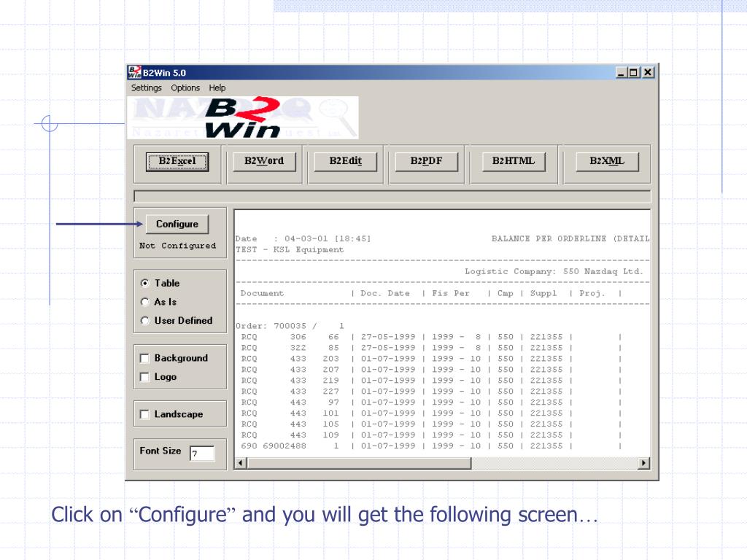Click the 'Proj.' column header
The image size is (747, 560).
pyautogui.click(x=592, y=293)
